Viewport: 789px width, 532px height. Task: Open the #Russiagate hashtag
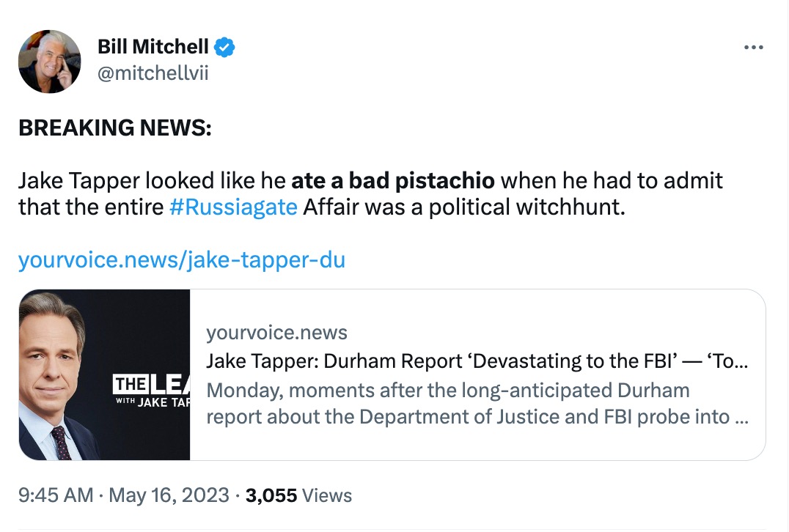[232, 207]
